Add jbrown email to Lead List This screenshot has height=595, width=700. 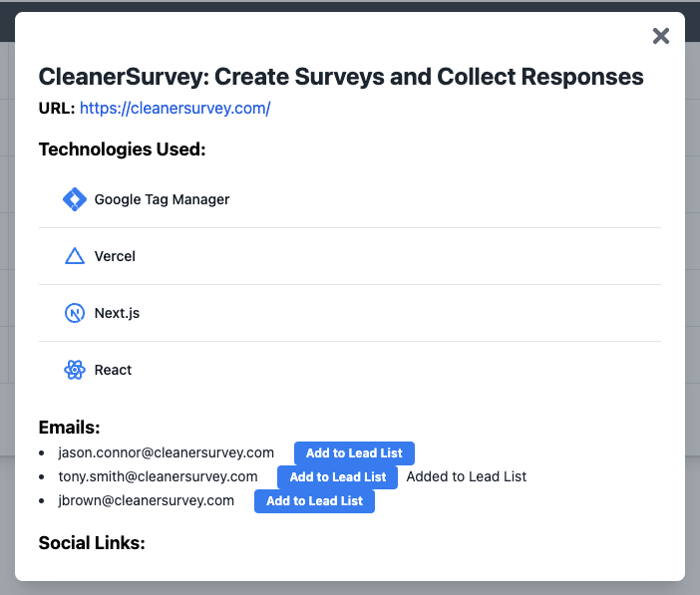tap(314, 501)
